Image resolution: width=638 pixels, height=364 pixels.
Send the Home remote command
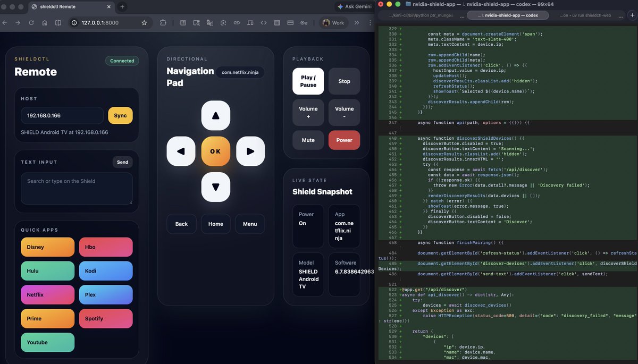(216, 224)
